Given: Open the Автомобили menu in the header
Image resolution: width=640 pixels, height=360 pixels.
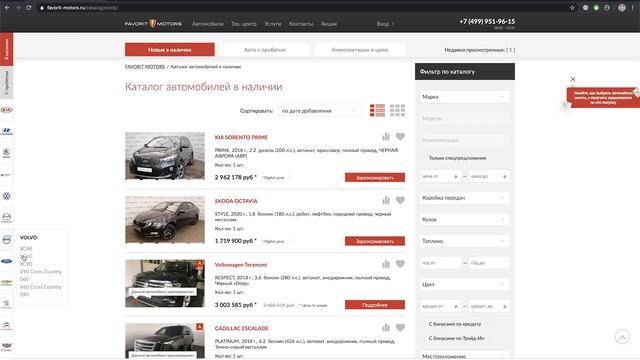Looking at the screenshot, I should click(208, 24).
